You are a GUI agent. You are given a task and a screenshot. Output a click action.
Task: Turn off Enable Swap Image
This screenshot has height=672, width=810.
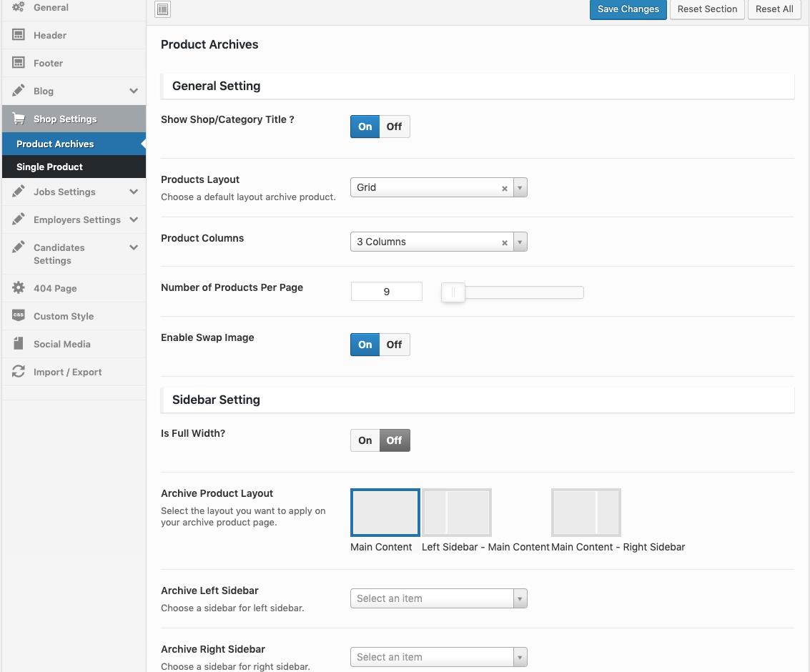[395, 345]
